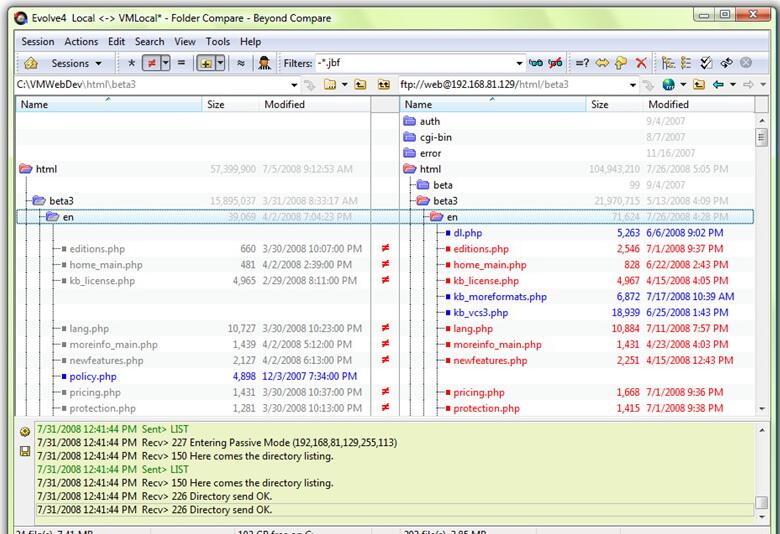Open the Tools menu
The width and height of the screenshot is (780, 534).
(x=218, y=42)
